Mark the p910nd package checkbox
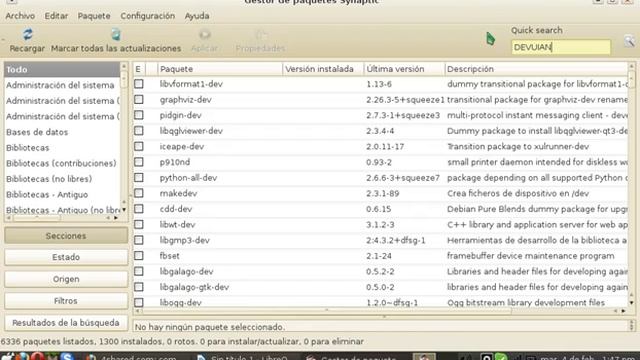Viewport: 640px width, 360px height. coord(139,162)
